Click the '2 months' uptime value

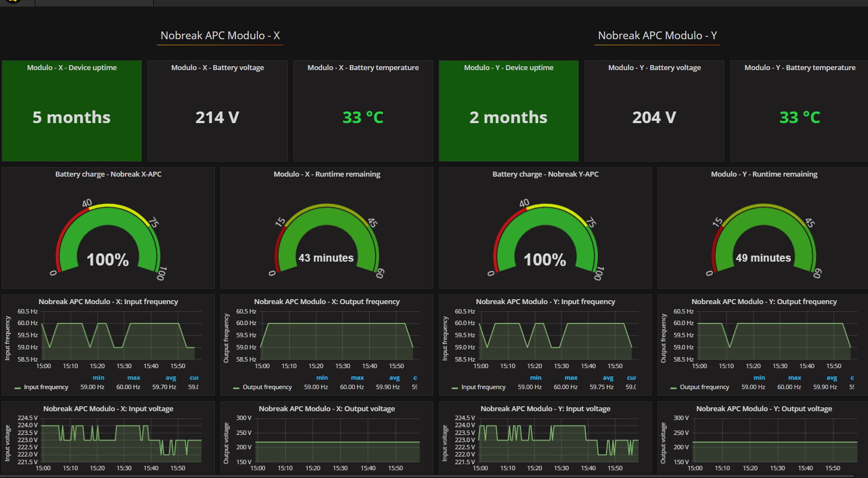tap(509, 117)
